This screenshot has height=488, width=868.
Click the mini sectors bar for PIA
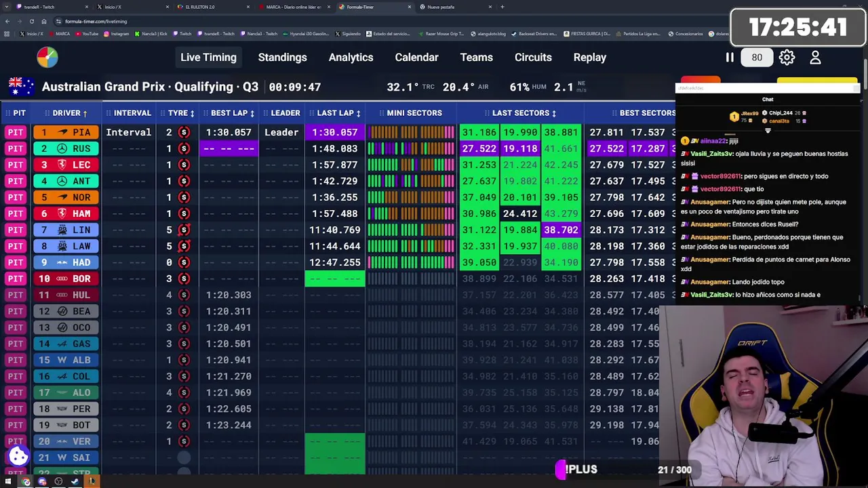[x=411, y=132]
